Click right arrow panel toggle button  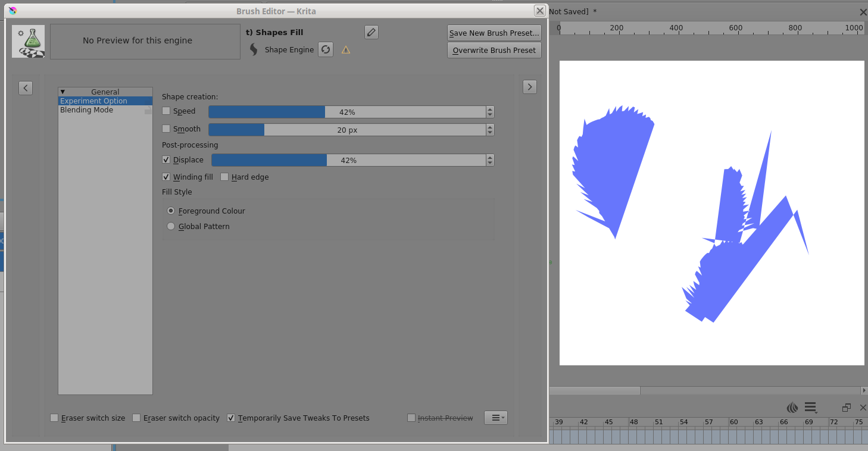(529, 87)
